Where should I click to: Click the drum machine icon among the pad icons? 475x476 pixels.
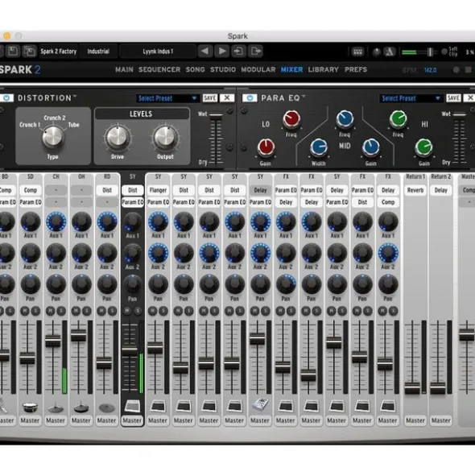click(260, 404)
